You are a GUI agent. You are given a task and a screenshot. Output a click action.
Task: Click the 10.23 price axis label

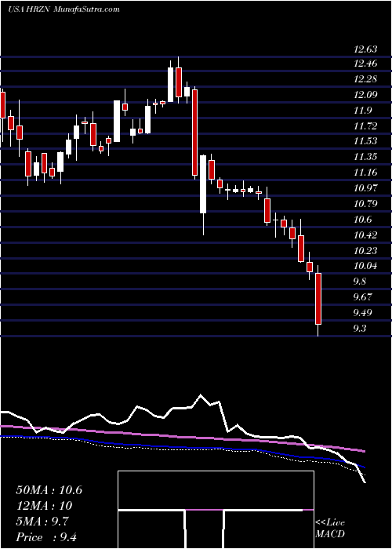pos(365,251)
